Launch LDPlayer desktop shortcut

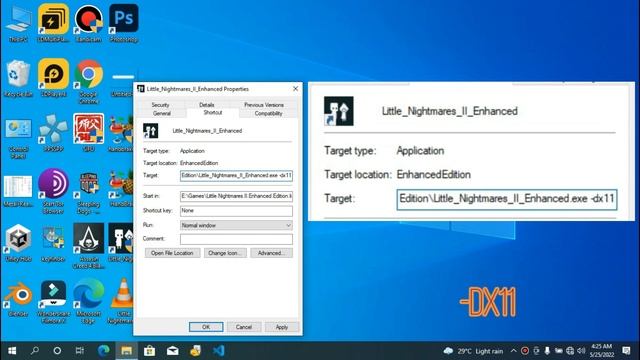53,78
